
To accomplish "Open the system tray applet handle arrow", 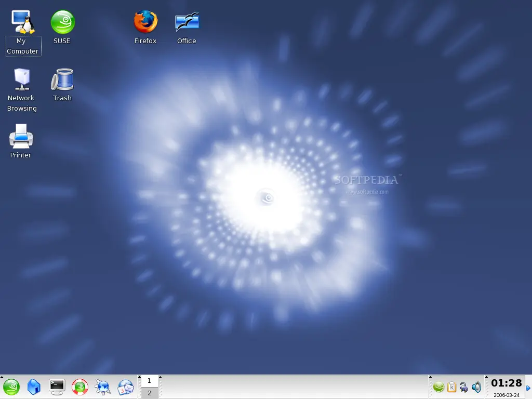I will [x=430, y=377].
